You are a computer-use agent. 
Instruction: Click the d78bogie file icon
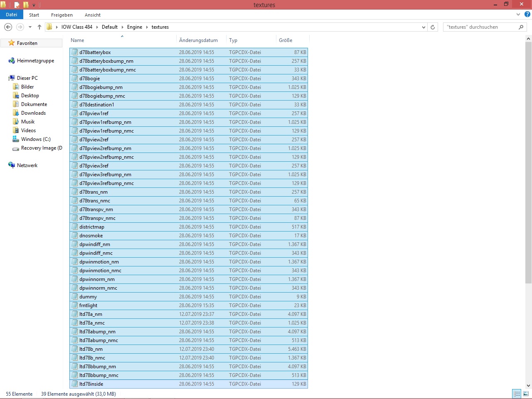tap(75, 79)
